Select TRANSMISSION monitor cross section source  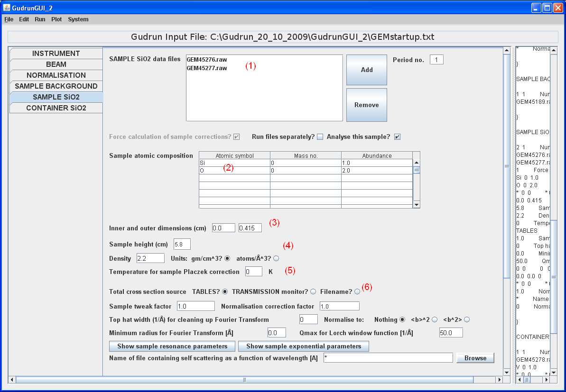313,291
